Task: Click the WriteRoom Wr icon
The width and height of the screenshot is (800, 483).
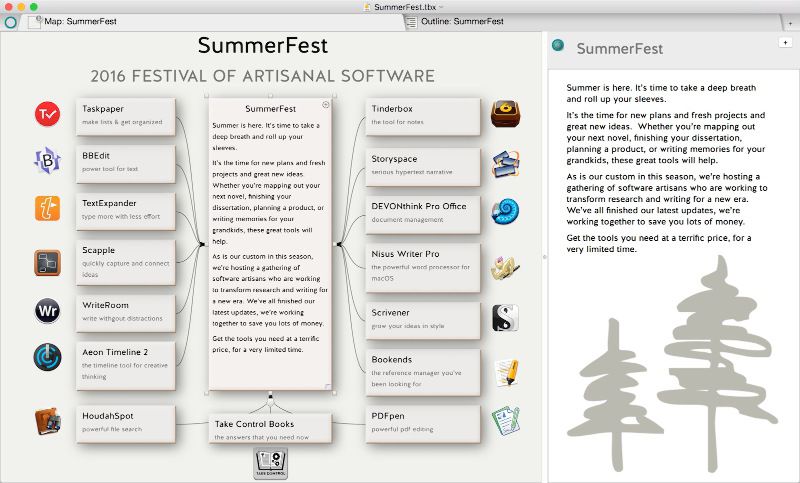Action: [x=46, y=310]
